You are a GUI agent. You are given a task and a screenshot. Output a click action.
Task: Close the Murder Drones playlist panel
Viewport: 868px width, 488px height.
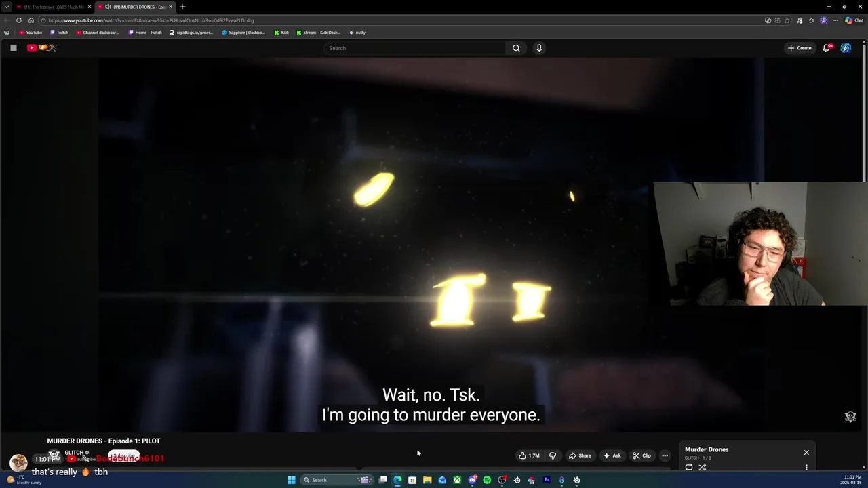pos(806,452)
